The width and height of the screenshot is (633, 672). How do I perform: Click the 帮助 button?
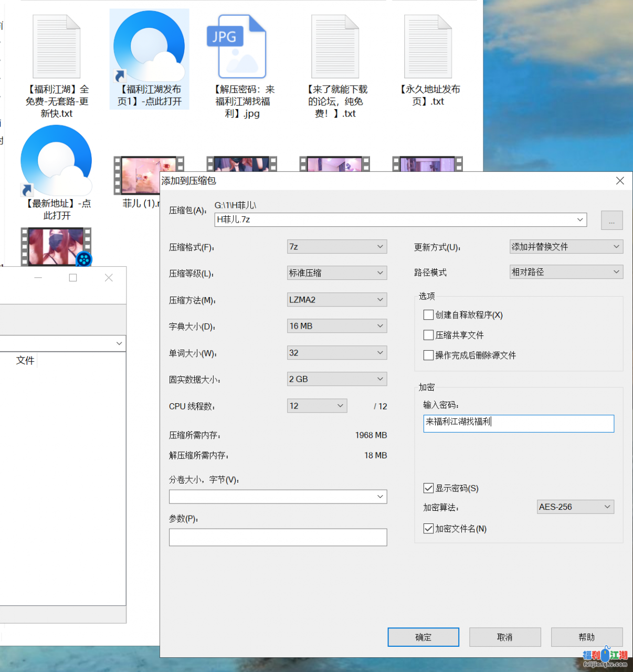point(586,637)
